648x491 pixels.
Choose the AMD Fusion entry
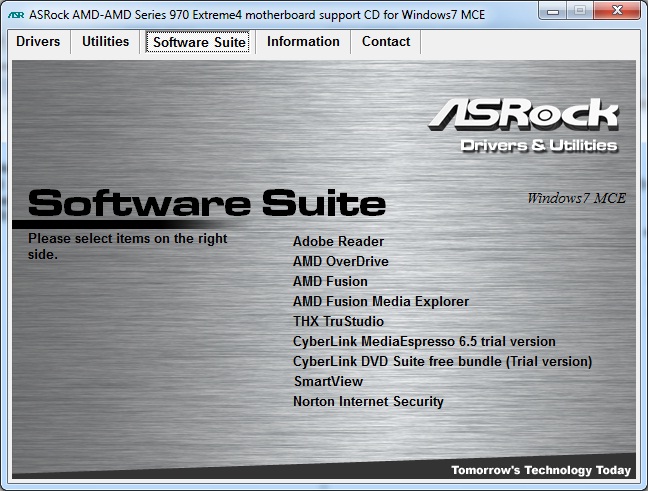(330, 281)
